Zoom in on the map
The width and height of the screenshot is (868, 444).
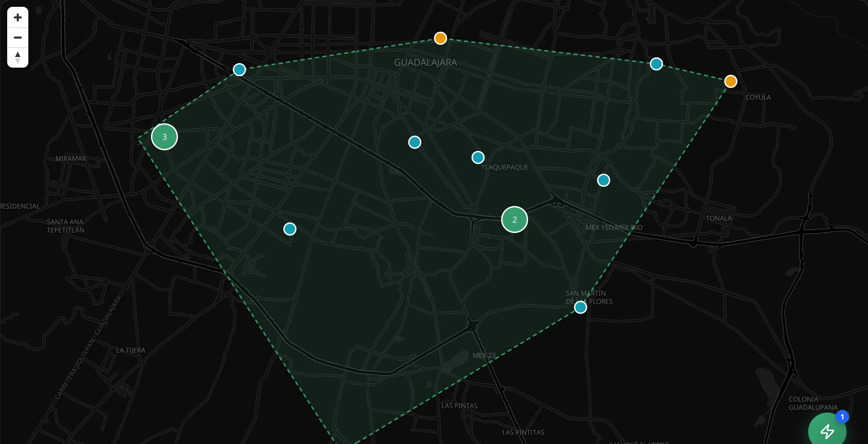click(x=18, y=17)
